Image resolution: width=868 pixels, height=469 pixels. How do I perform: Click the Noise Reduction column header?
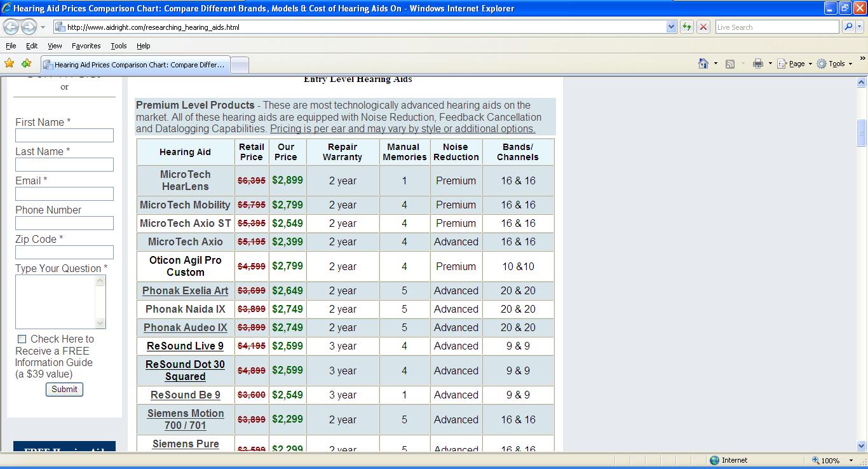tap(456, 152)
